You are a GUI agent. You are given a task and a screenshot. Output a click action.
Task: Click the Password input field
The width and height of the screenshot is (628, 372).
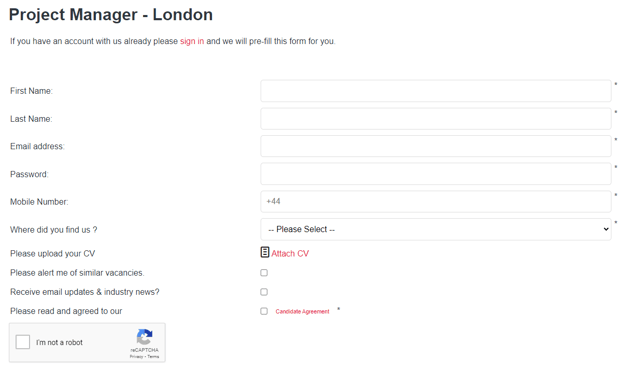coord(436,174)
